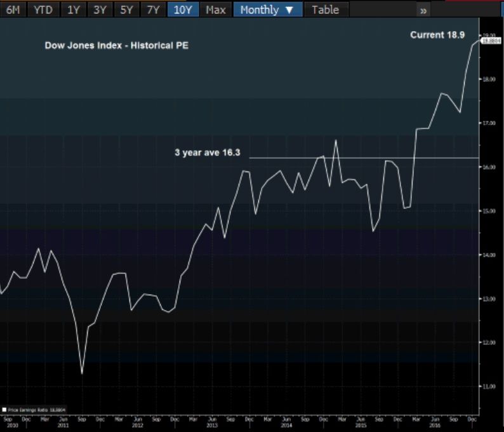Image resolution: width=504 pixels, height=432 pixels.
Task: Click the '3 year ave 16.3' label
Action: coord(208,152)
